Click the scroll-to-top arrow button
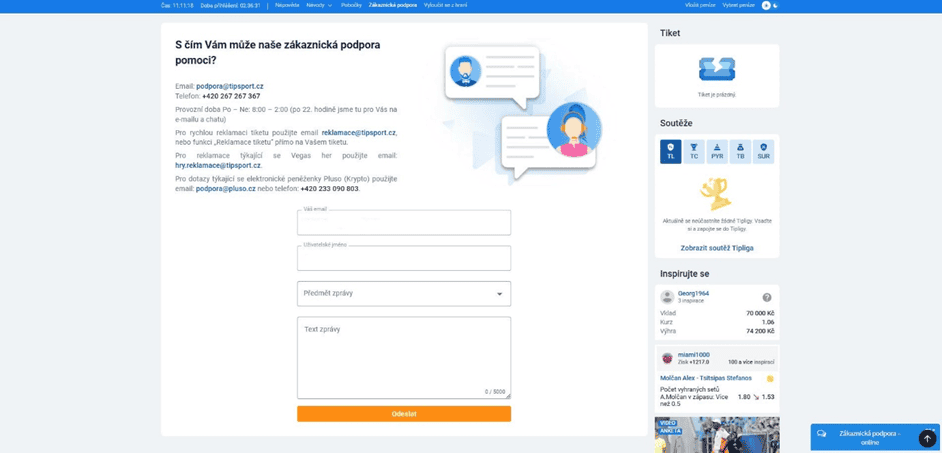This screenshot has width=942, height=453. (x=926, y=439)
